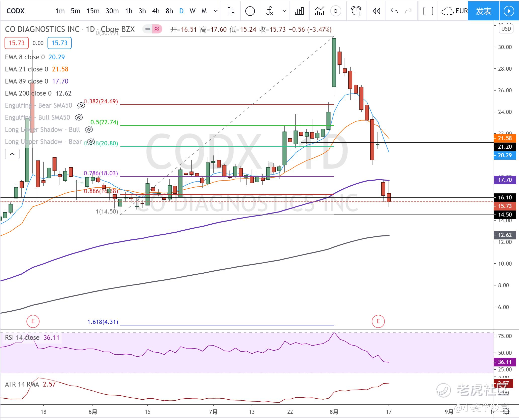The width and height of the screenshot is (519, 420).
Task: Open the indicators fx button
Action: 270,11
